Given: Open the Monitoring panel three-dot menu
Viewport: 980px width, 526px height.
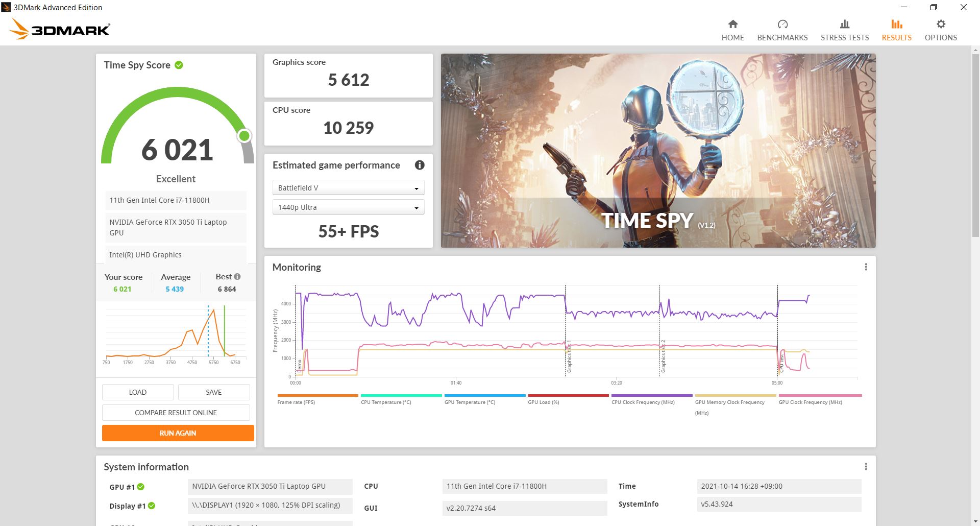Looking at the screenshot, I should tap(866, 267).
